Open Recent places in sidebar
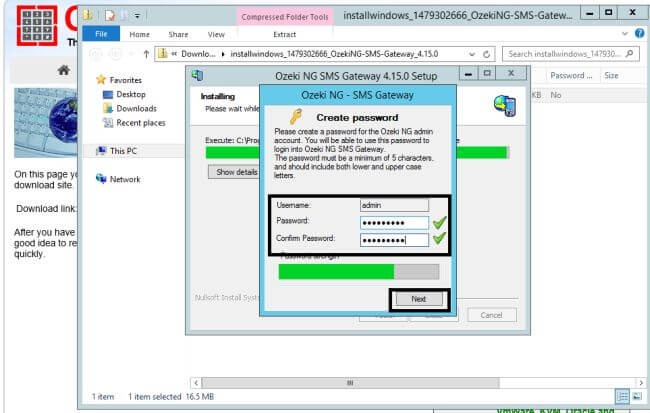This screenshot has height=413, width=650. [141, 123]
